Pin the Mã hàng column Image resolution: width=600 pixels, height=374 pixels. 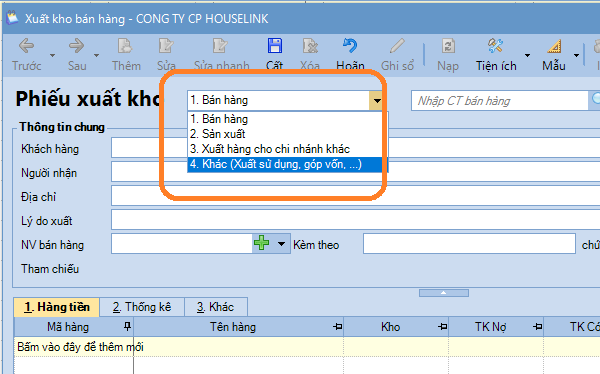point(127,326)
